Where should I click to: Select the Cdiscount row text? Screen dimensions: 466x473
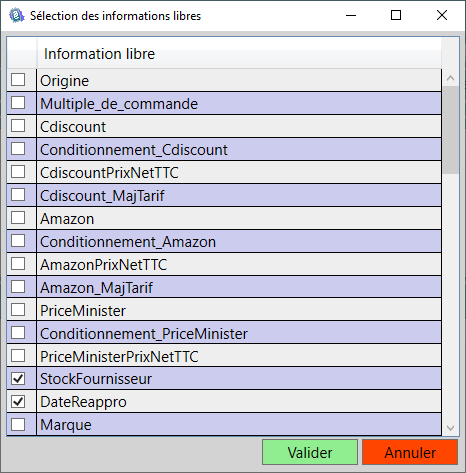73,127
